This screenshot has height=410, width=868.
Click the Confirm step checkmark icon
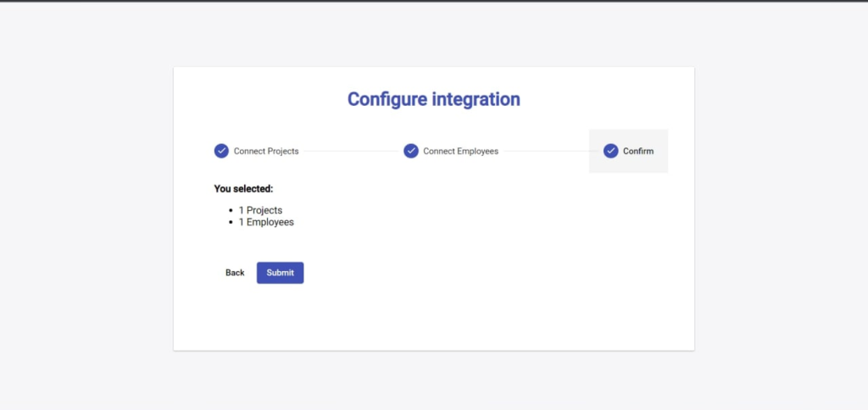(610, 151)
